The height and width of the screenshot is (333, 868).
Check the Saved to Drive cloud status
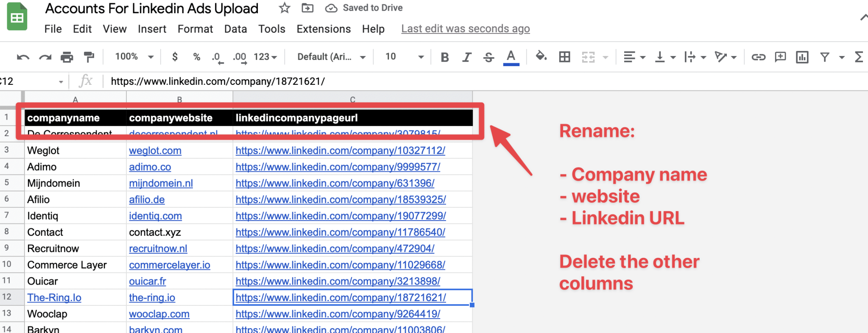coord(364,8)
